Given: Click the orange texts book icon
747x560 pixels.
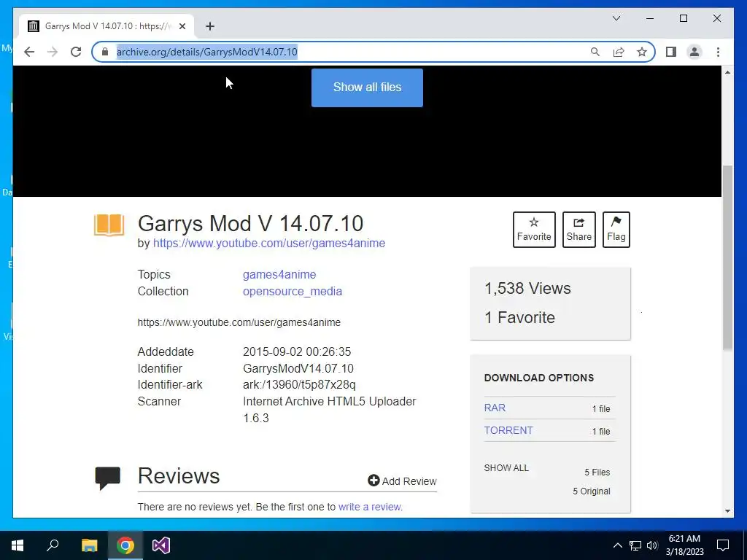Looking at the screenshot, I should pyautogui.click(x=109, y=225).
